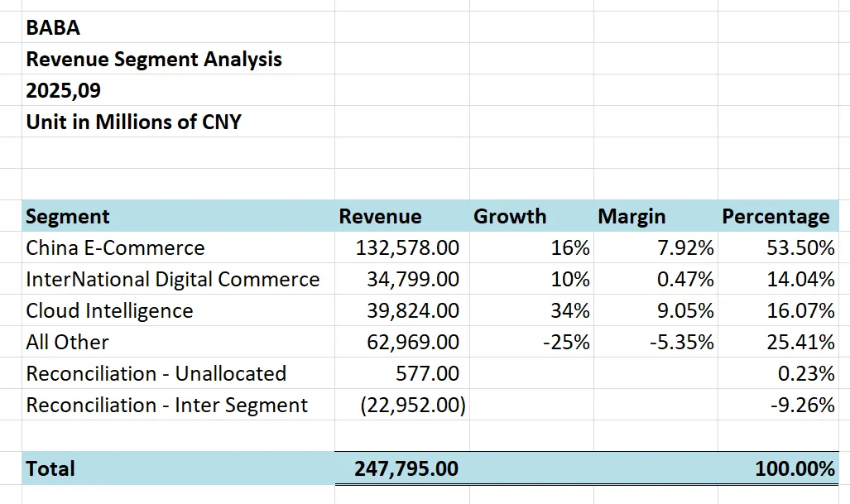Screen dimensions: 850x504
Task: Select the 100.00% total percentage cell
Action: (795, 468)
